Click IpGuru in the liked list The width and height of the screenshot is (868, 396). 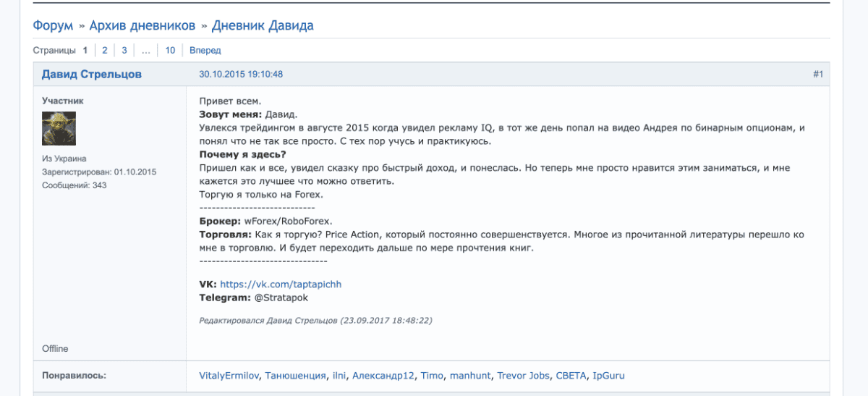(x=608, y=376)
